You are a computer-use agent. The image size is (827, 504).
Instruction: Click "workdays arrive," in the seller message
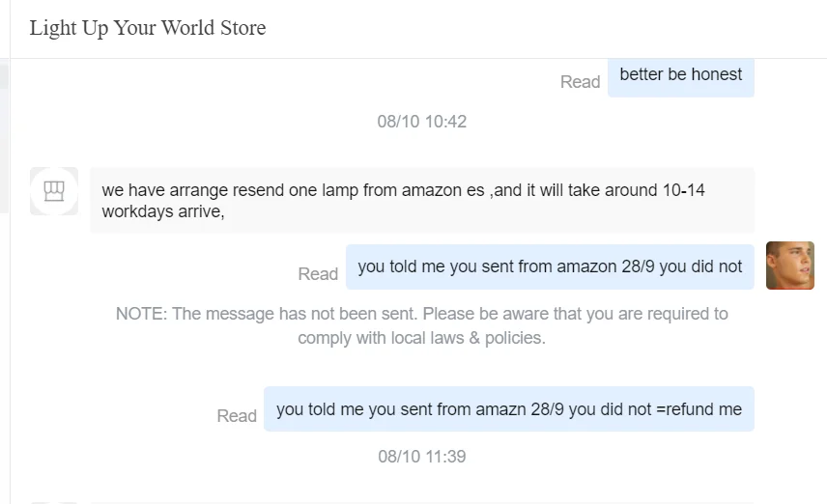pyautogui.click(x=163, y=212)
